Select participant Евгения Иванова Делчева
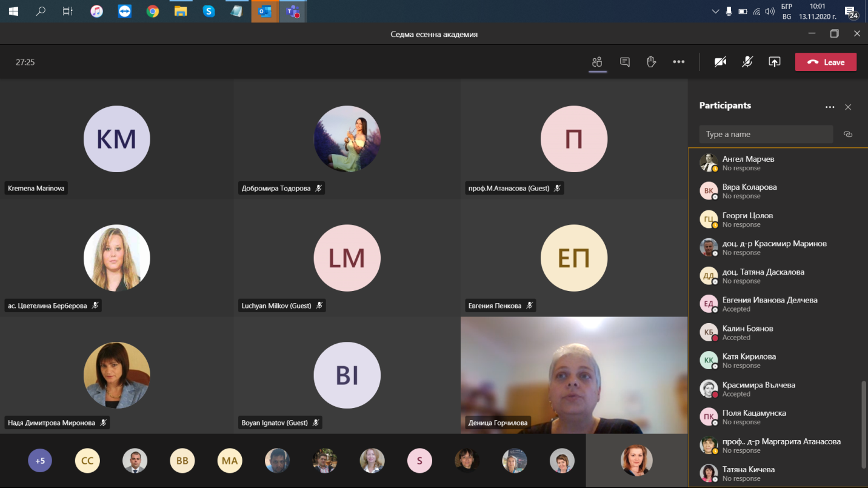 click(x=779, y=304)
